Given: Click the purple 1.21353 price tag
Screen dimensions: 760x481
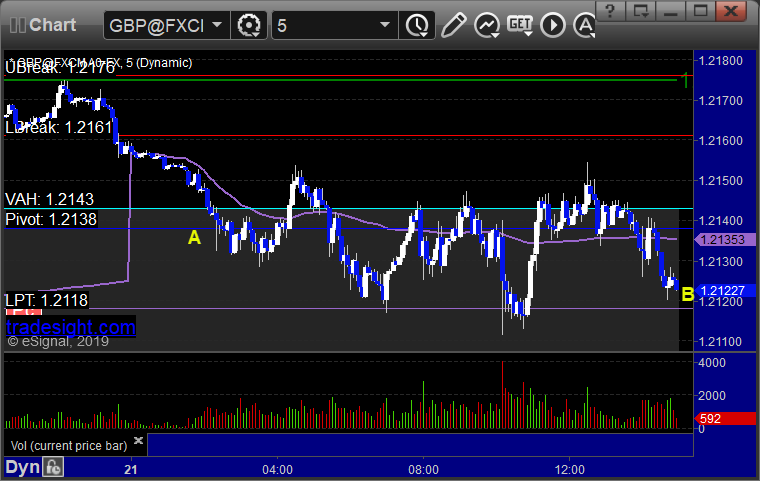Looking at the screenshot, I should coord(726,240).
